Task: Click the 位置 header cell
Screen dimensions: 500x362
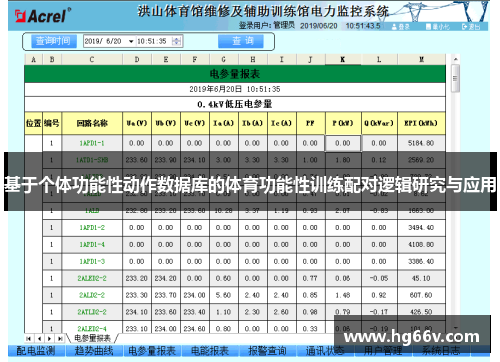Action: click(x=33, y=123)
